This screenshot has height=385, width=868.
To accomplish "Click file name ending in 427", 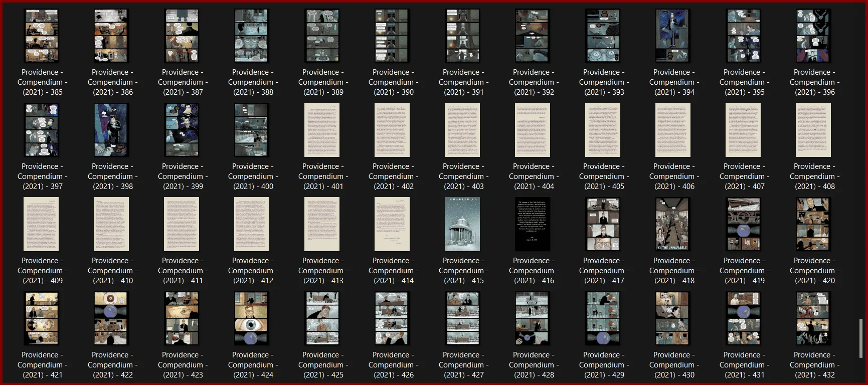I will click(x=463, y=365).
